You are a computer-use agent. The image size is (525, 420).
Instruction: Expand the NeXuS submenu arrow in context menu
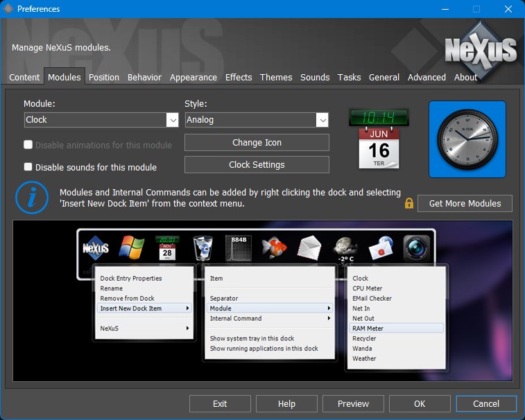tap(187, 329)
